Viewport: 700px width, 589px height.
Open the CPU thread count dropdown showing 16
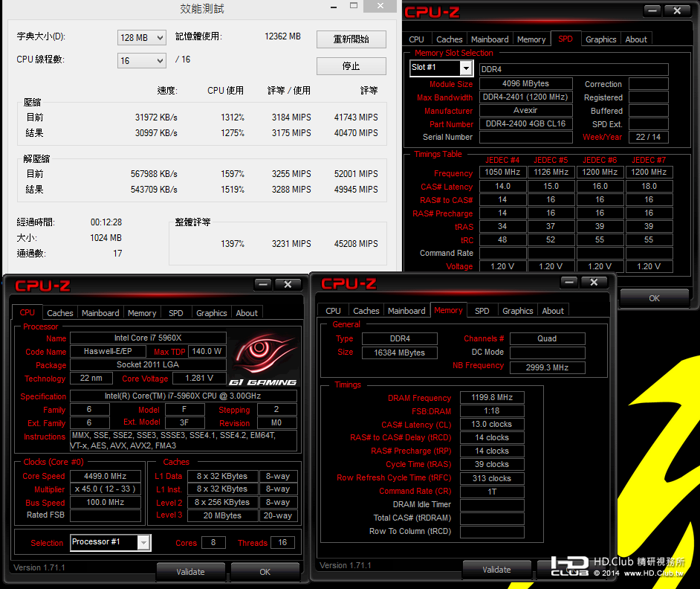click(141, 60)
